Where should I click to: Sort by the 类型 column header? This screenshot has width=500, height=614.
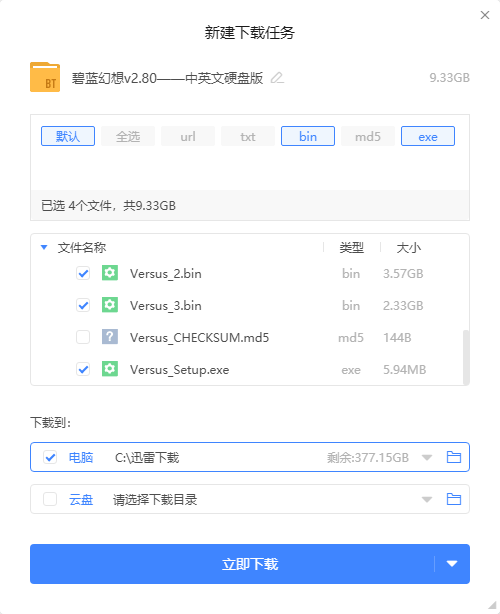click(352, 247)
